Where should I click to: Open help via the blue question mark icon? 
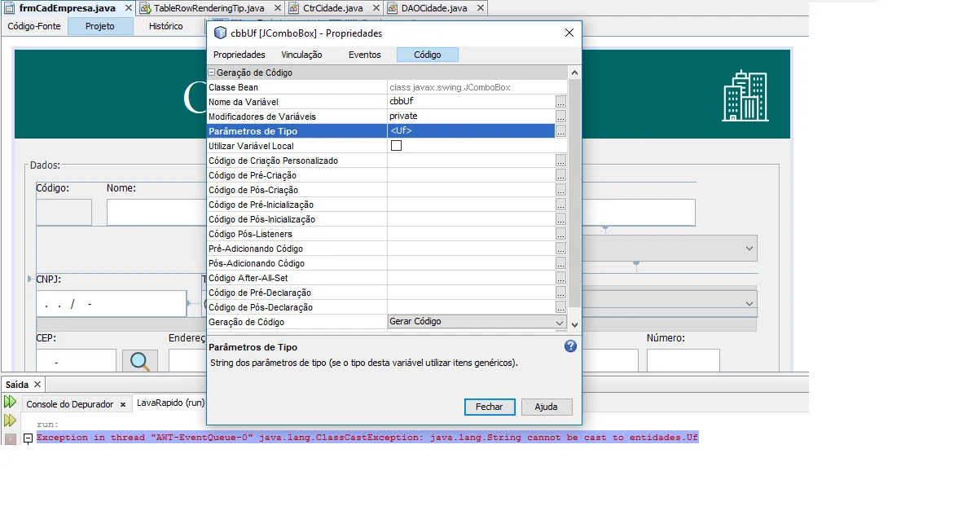click(570, 346)
